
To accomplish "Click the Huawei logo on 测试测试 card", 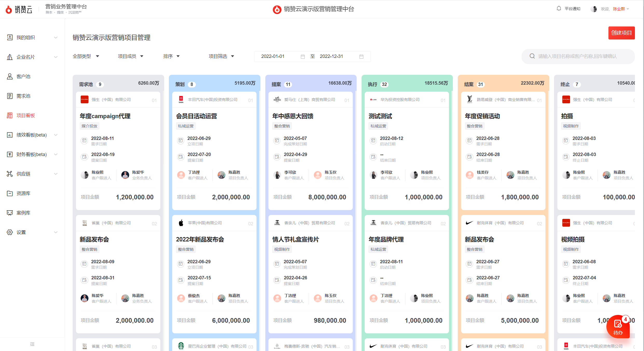I will pyautogui.click(x=373, y=99).
